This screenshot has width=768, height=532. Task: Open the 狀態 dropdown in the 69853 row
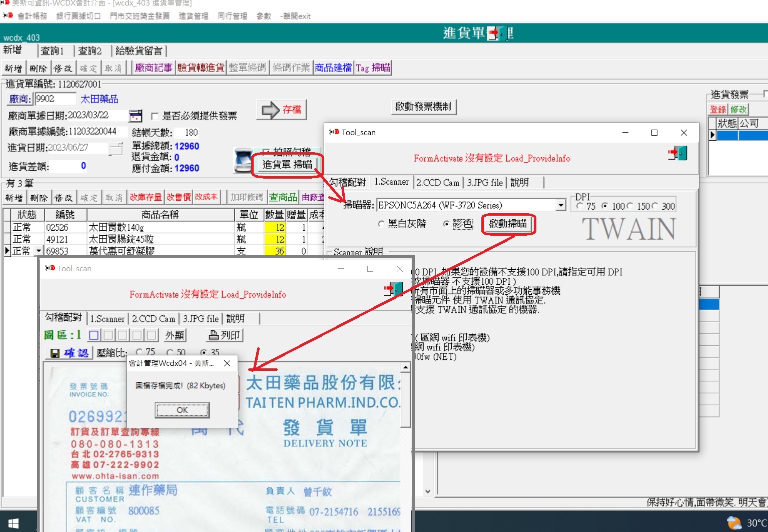[x=39, y=251]
